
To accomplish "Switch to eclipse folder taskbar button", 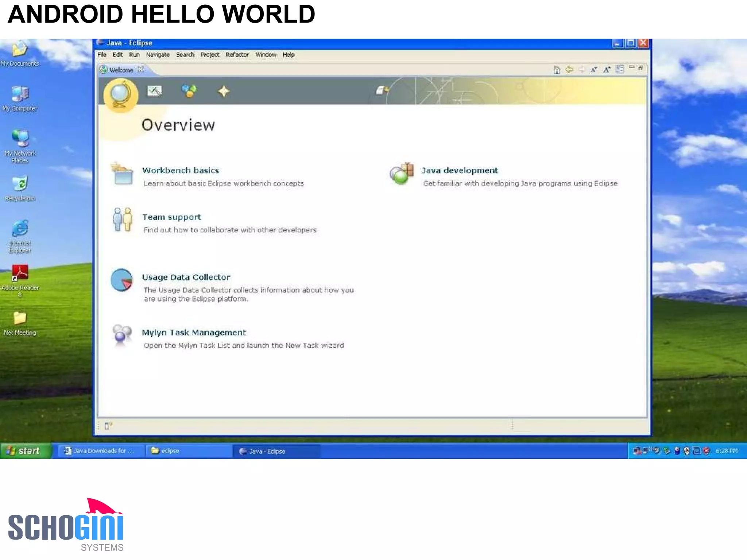I will click(x=188, y=451).
